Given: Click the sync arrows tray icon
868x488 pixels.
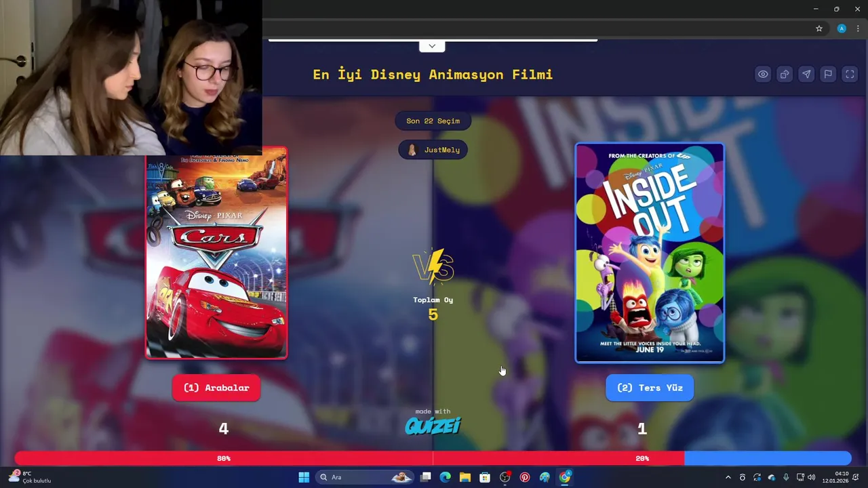Looking at the screenshot, I should tap(757, 477).
